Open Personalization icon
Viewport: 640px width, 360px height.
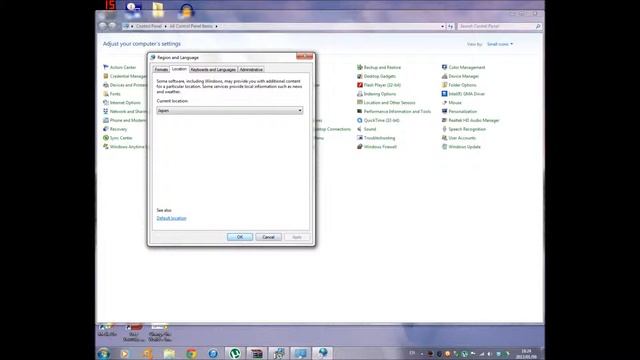pos(444,111)
